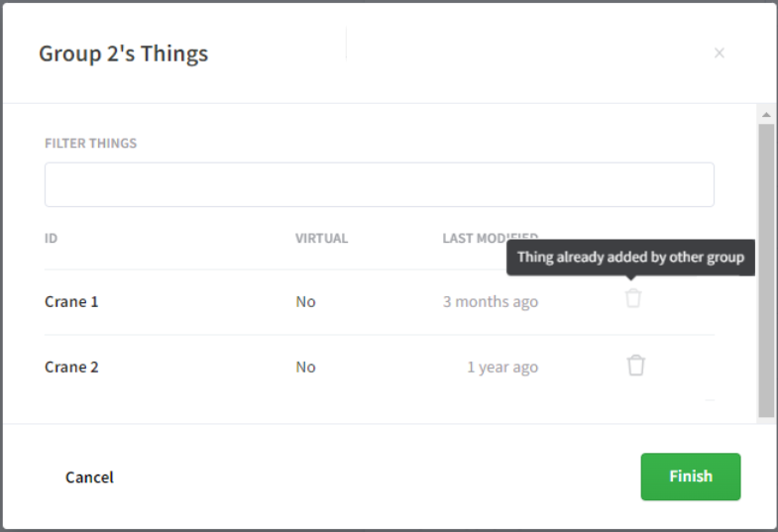Click the Virtual value for Crane 2
The height and width of the screenshot is (532, 778).
[305, 367]
